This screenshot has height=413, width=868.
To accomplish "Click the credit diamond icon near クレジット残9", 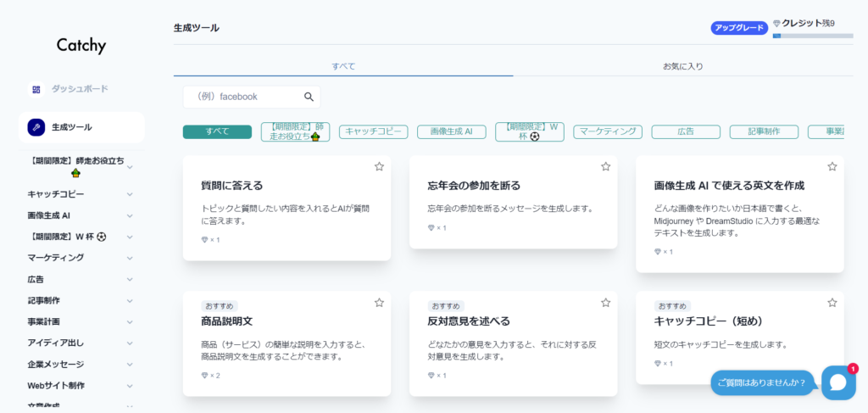I will click(x=776, y=23).
